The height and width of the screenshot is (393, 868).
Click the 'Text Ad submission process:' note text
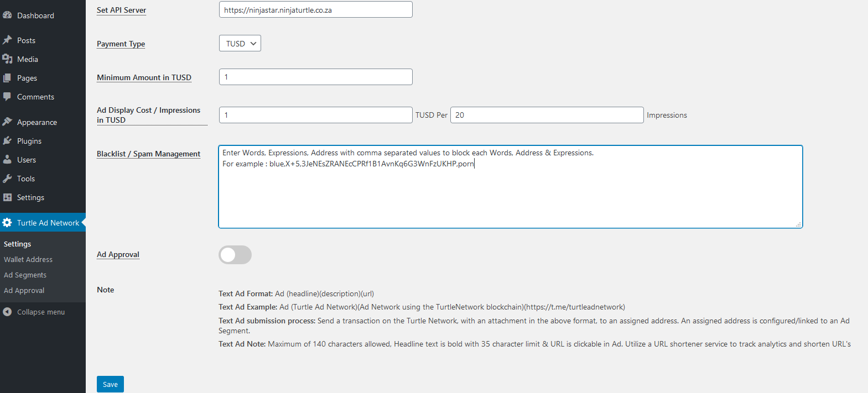click(x=534, y=326)
